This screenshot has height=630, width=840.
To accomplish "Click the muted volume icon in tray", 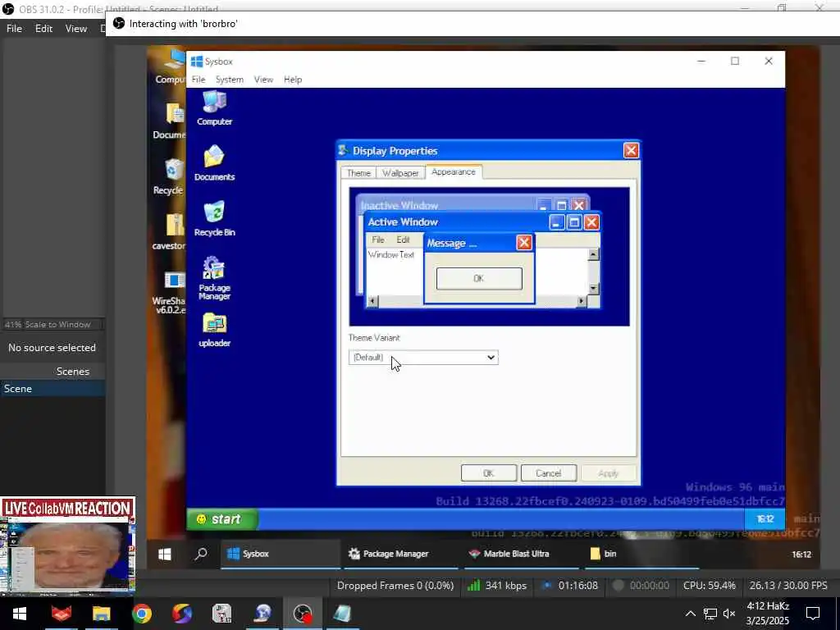I will point(729,614).
